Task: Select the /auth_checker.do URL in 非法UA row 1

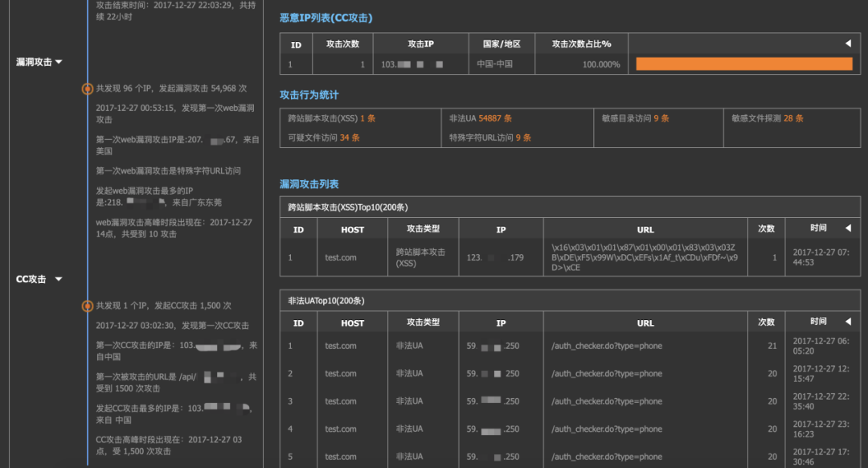Action: coord(607,346)
